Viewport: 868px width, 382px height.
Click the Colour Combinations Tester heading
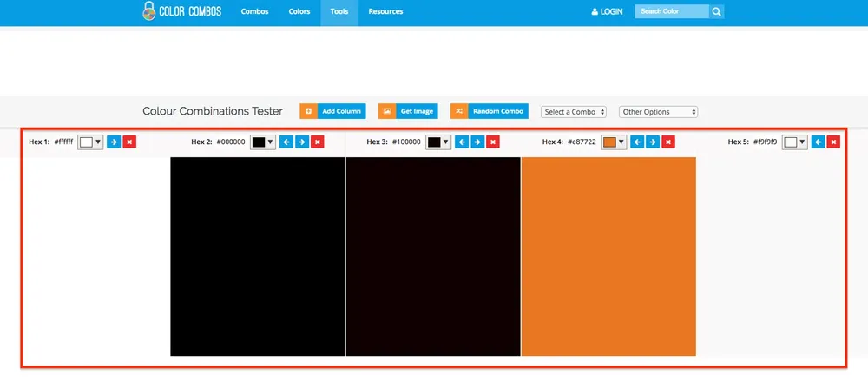click(213, 111)
